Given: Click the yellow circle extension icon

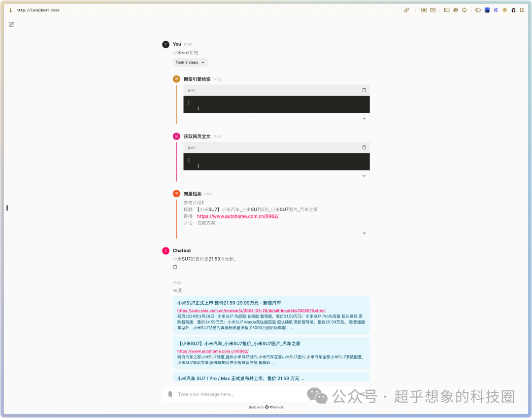Looking at the screenshot, I should pyautogui.click(x=504, y=10).
